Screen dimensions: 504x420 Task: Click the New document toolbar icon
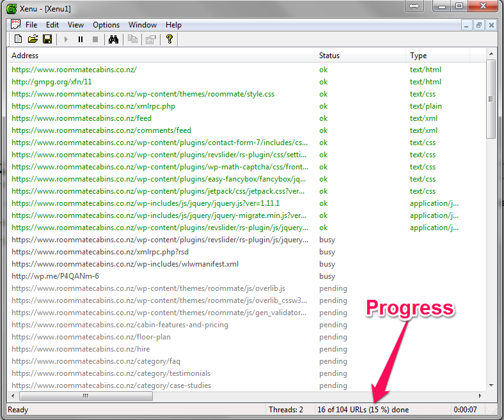pos(19,39)
